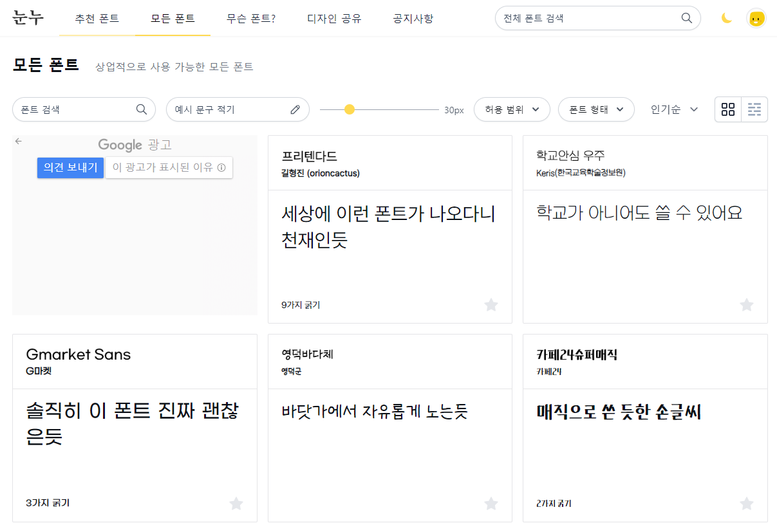Go to 모든 폰트 tab
Viewport: 777px width, 532px height.
pos(173,18)
